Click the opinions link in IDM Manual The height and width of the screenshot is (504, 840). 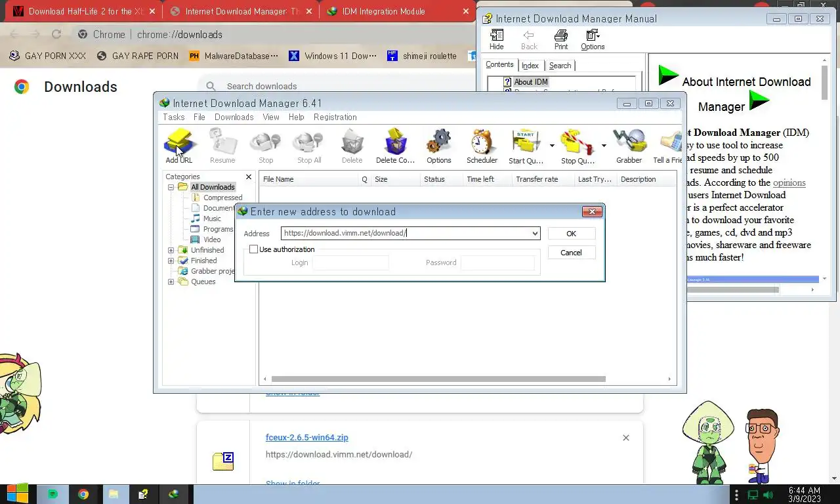[x=789, y=182]
